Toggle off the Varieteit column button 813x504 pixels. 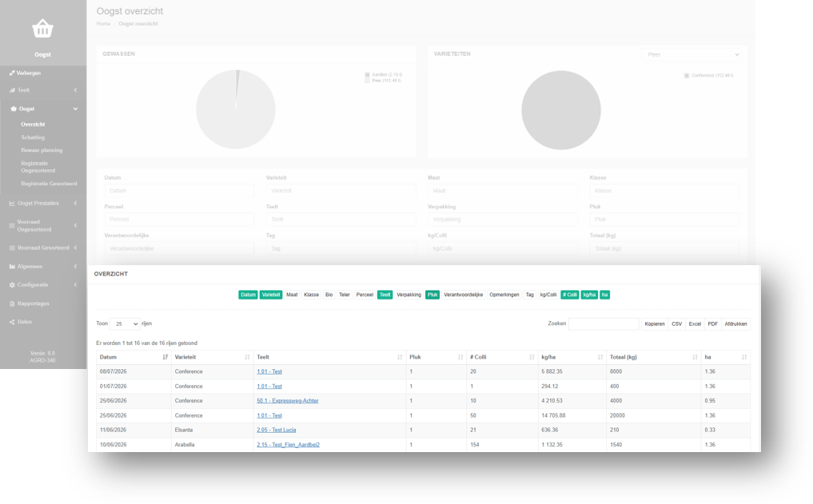pyautogui.click(x=271, y=295)
